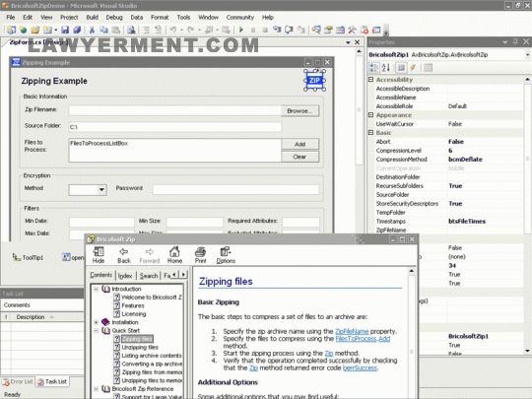The height and width of the screenshot is (399, 532).
Task: Click Home in the help viewer toolbar
Action: [x=174, y=255]
